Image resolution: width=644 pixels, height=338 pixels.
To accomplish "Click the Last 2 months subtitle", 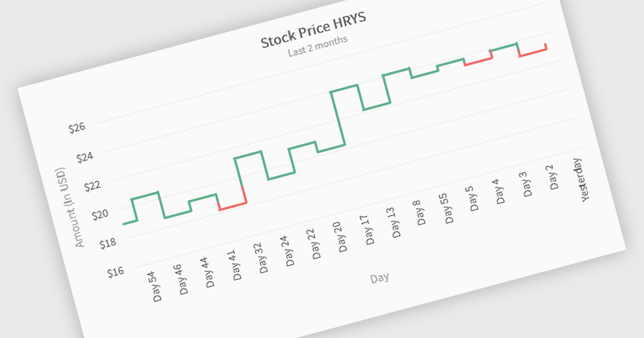I will 317,46.
